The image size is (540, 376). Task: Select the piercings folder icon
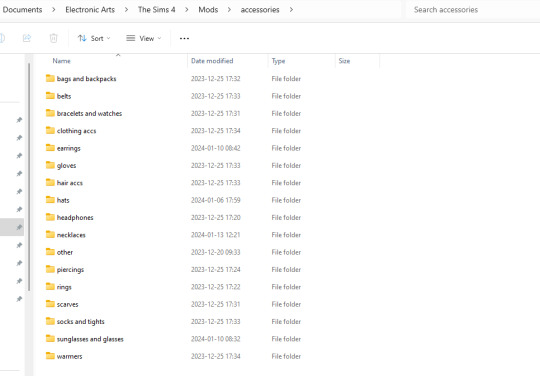50,269
